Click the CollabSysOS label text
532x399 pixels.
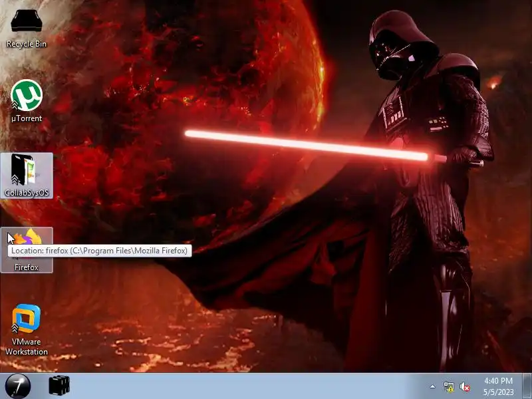tap(27, 193)
